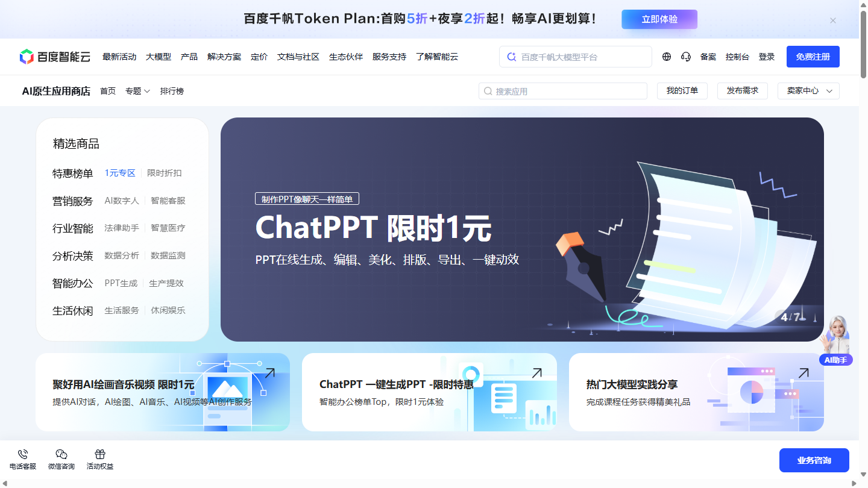
Task: Expand the 专题 dropdown
Action: coord(138,91)
